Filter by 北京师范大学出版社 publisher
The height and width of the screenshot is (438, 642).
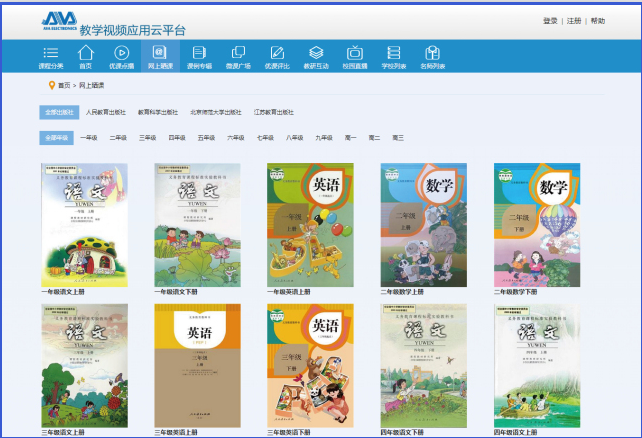(216, 112)
